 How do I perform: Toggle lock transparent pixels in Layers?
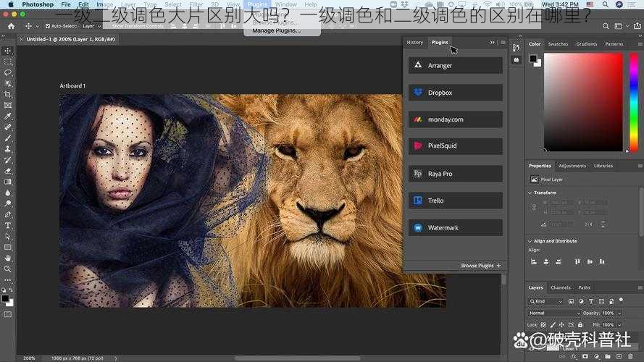[543, 324]
